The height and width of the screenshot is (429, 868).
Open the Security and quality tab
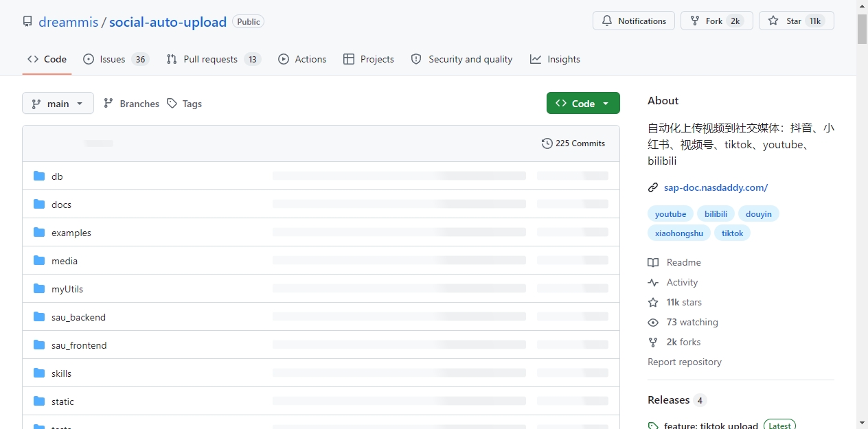coord(461,59)
